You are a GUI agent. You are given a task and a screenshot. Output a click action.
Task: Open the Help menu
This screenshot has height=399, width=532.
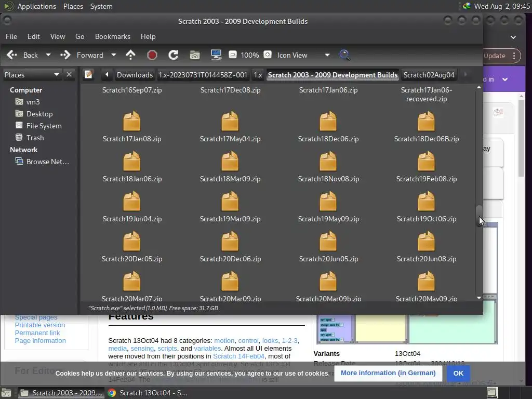pyautogui.click(x=148, y=36)
